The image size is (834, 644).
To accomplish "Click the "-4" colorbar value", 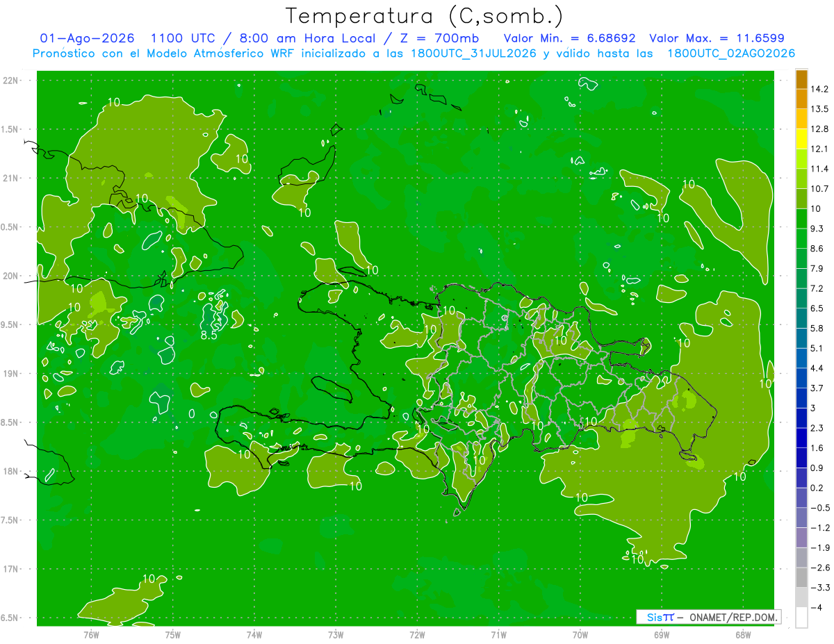I will point(817,607).
